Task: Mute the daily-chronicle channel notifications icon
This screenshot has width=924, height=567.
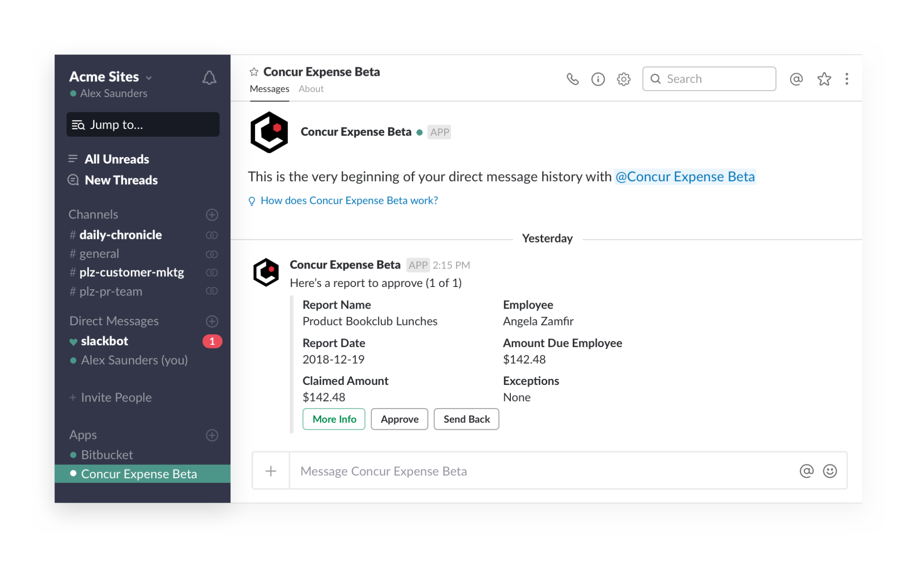Action: [212, 235]
